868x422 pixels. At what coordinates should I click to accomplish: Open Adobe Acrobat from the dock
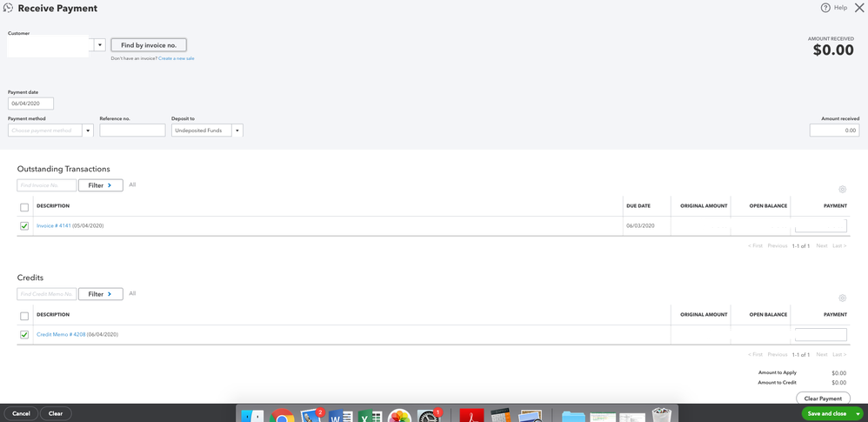471,415
